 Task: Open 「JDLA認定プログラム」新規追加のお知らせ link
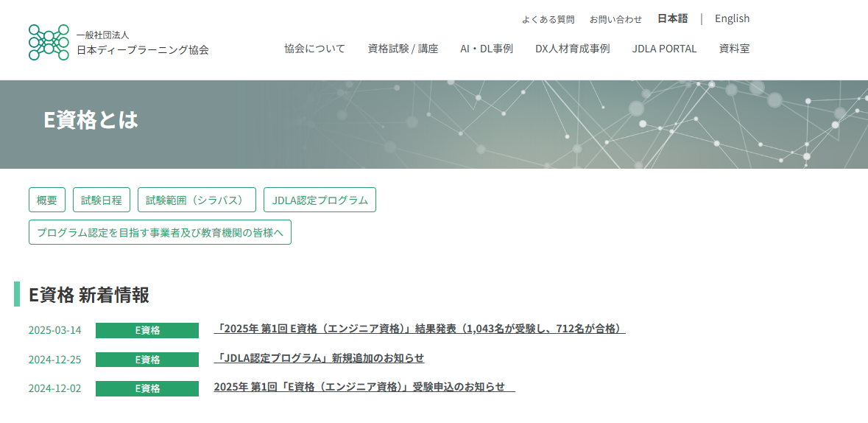319,357
